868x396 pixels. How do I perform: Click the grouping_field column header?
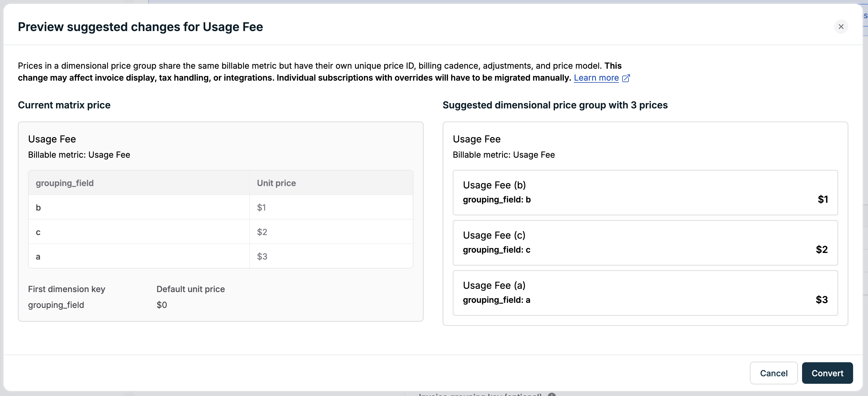[x=65, y=183]
